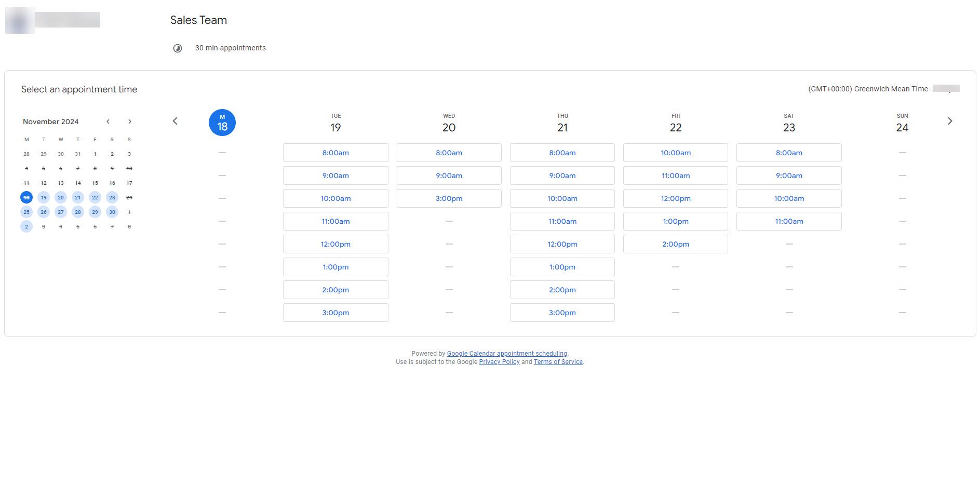Select December 2 in the mini calendar
The height and width of the screenshot is (486, 980).
(x=26, y=226)
